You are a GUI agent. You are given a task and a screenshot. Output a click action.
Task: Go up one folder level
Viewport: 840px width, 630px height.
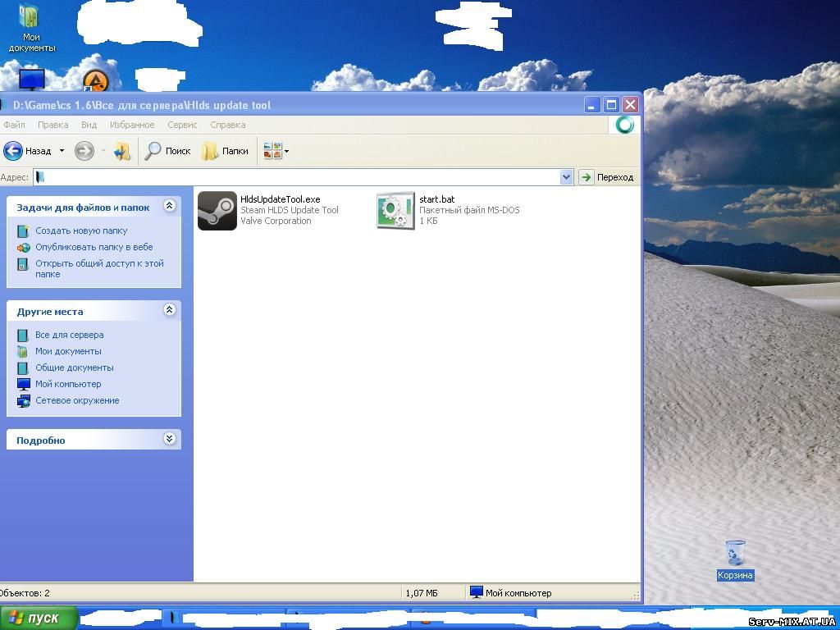[122, 151]
